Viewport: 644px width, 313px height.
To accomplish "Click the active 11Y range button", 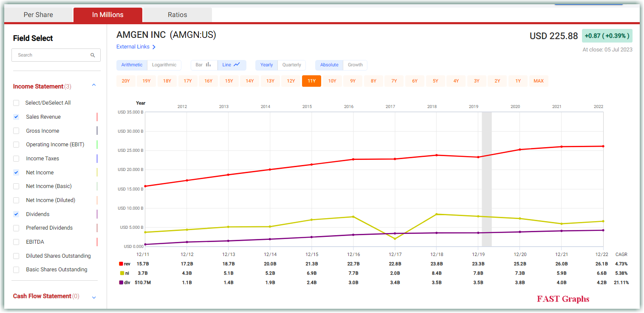I will click(311, 81).
